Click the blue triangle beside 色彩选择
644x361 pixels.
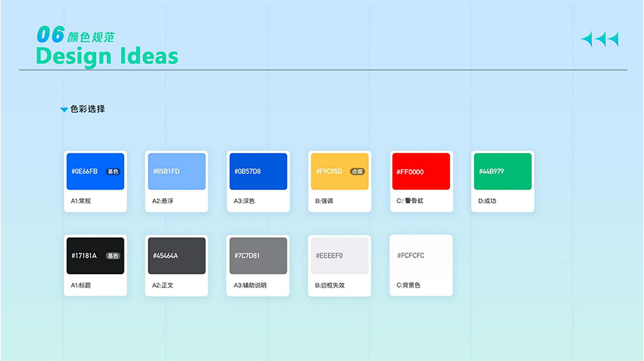click(64, 110)
